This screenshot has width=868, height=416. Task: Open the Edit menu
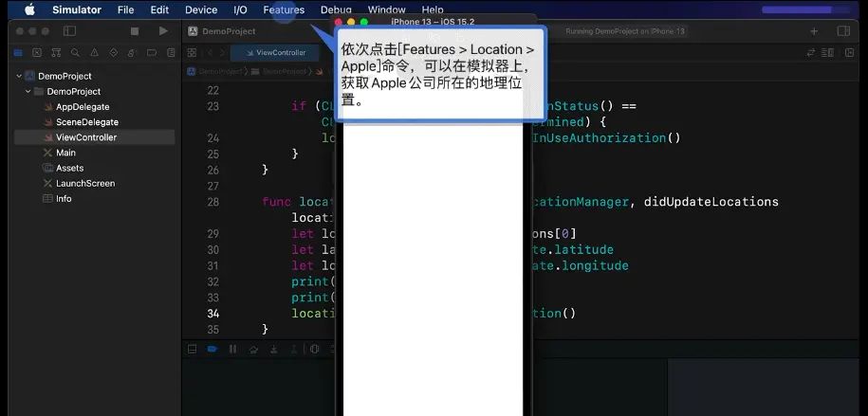(x=159, y=10)
